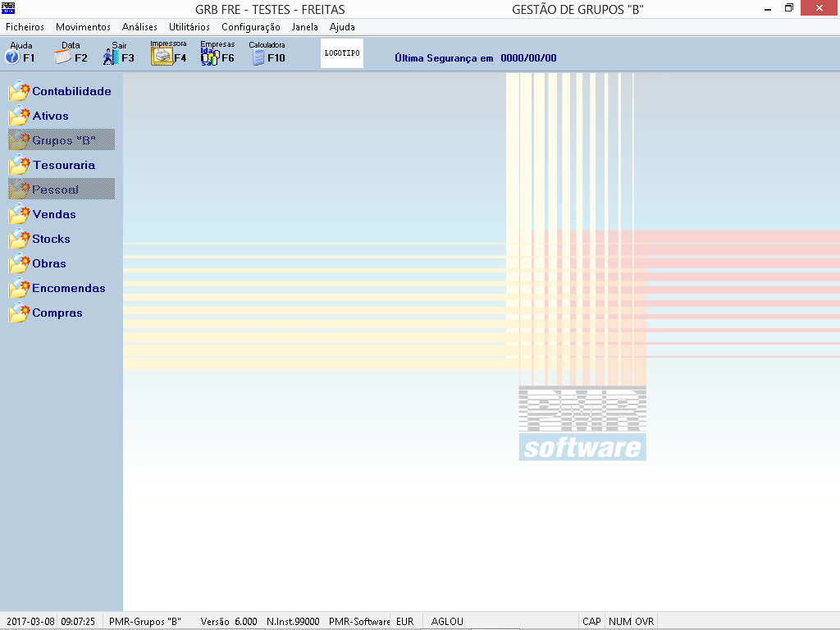
Task: Open the Impressora F4 printer icon
Action: point(162,57)
